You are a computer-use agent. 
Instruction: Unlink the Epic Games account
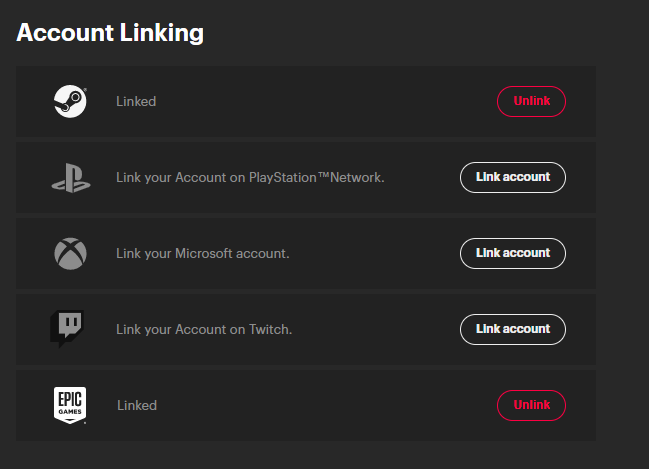coord(531,405)
